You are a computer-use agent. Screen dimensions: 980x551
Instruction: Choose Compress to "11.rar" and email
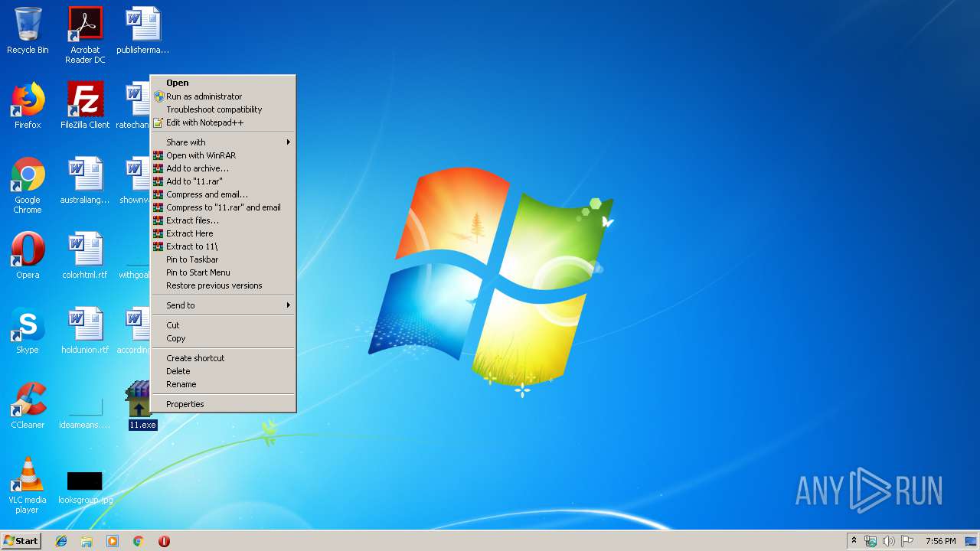click(x=223, y=207)
